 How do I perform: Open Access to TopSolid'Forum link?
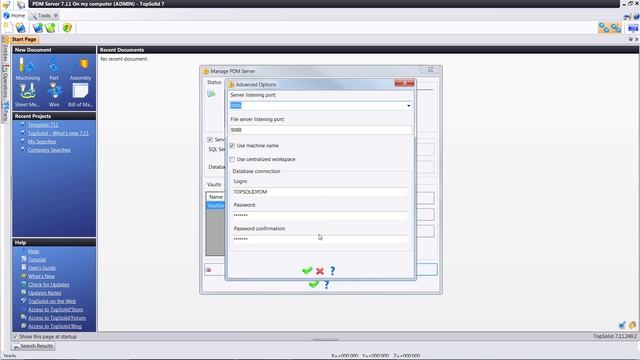click(x=57, y=318)
